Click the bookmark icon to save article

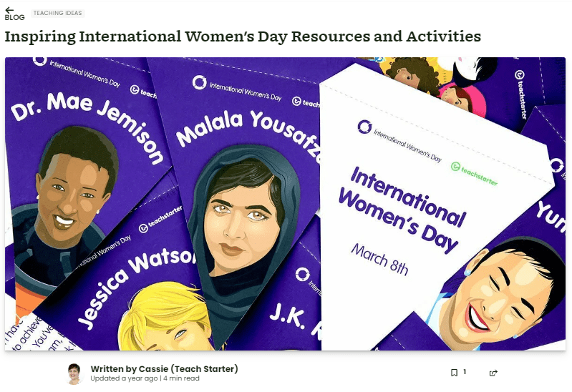454,373
